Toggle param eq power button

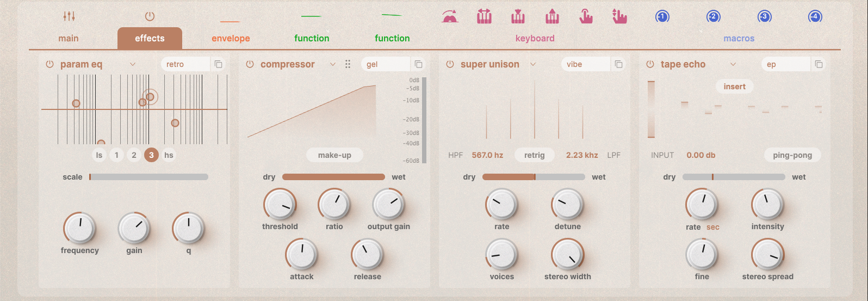pos(49,64)
